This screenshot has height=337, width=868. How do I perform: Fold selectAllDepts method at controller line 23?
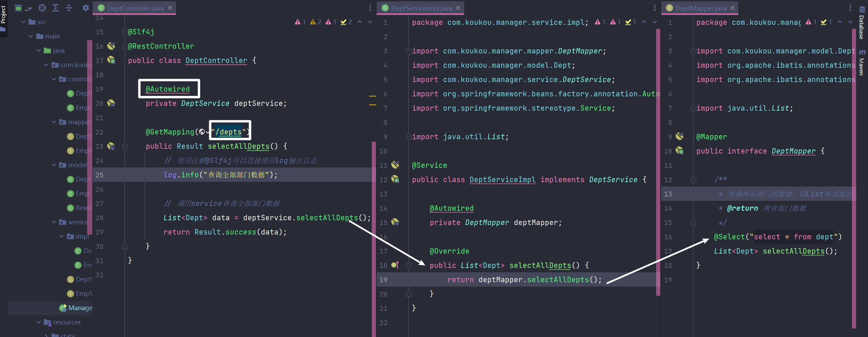[x=125, y=147]
